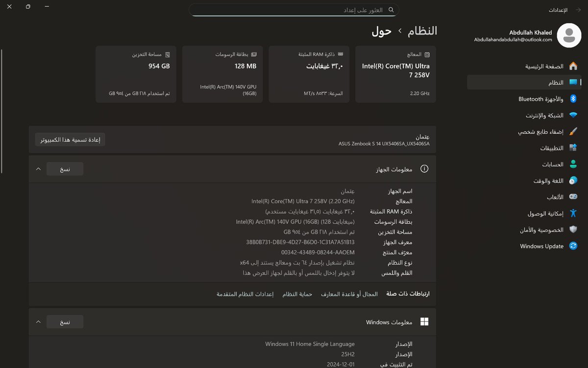Open Privacy and security shield icon

(x=573, y=230)
